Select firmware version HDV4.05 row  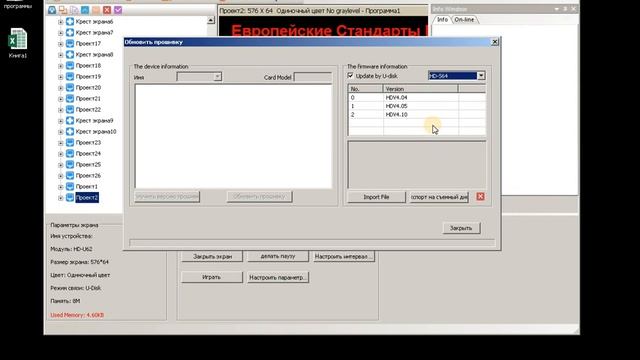(417, 106)
